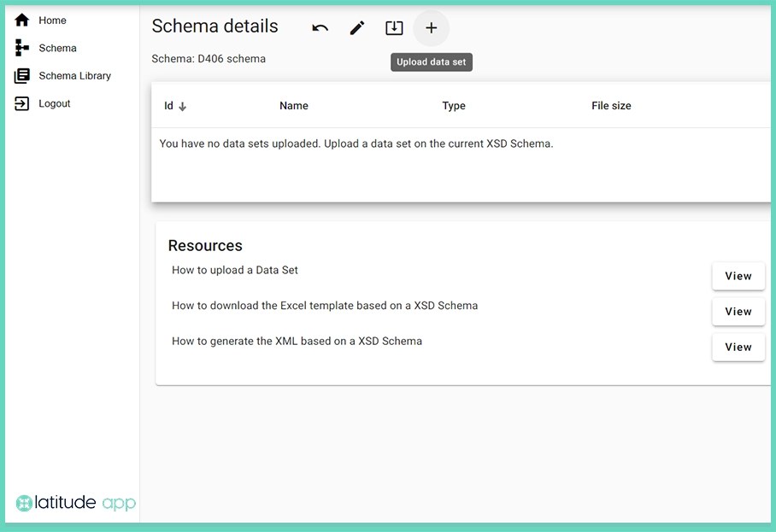Click the File size column header
Screen dimensions: 776x532
[x=610, y=106]
